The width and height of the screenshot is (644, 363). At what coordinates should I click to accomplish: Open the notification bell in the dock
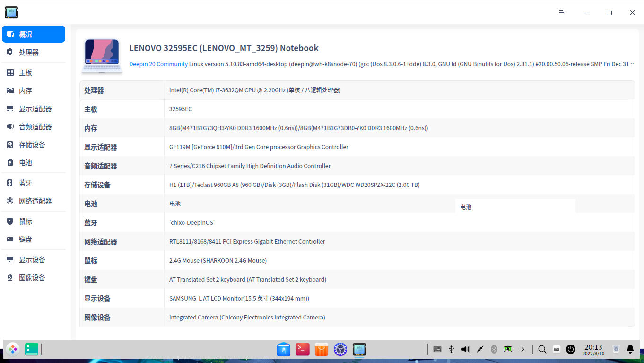(x=630, y=349)
